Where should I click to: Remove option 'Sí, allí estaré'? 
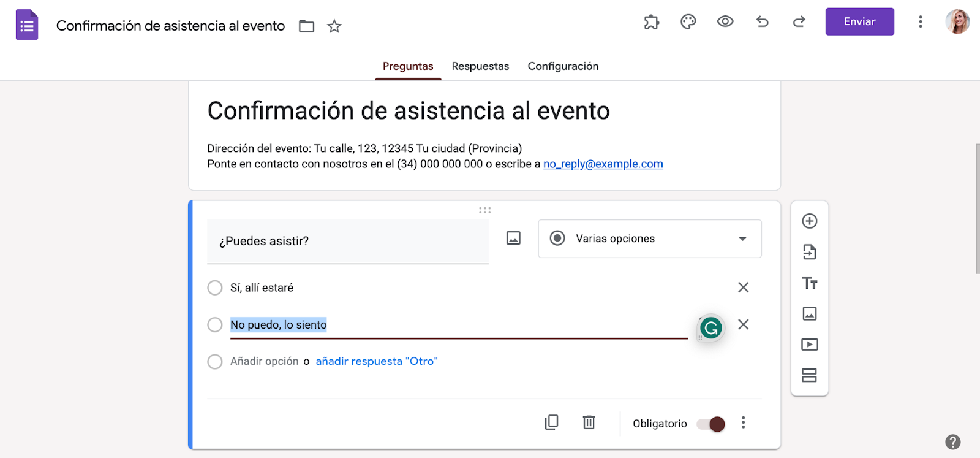pyautogui.click(x=744, y=288)
